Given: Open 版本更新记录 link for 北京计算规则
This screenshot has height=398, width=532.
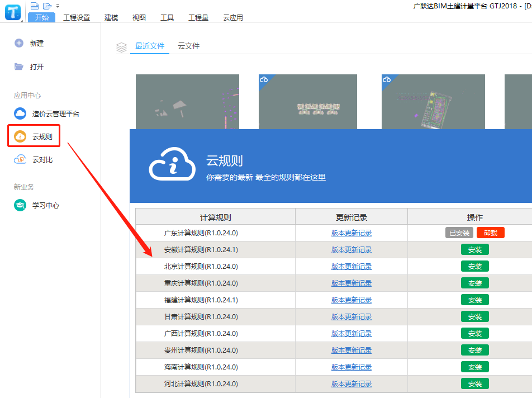Looking at the screenshot, I should pos(351,266).
